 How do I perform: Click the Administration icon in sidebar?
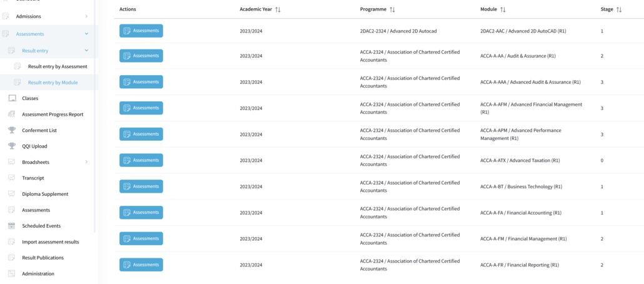(12, 274)
